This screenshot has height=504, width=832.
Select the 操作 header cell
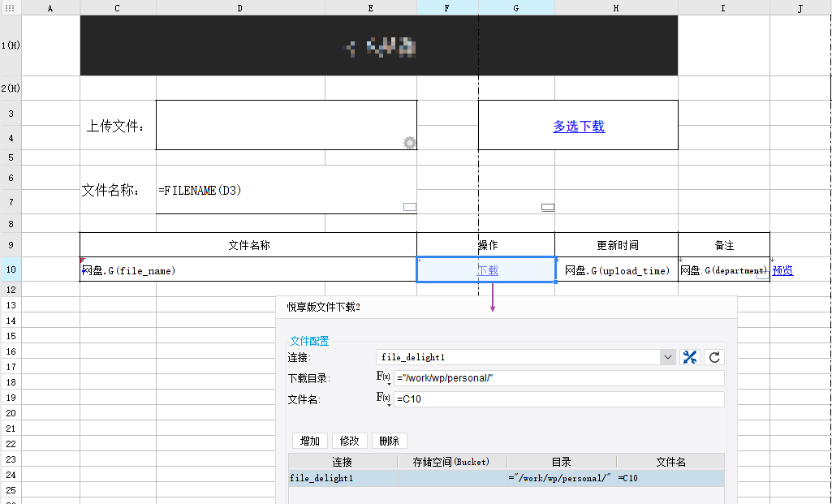click(x=486, y=245)
